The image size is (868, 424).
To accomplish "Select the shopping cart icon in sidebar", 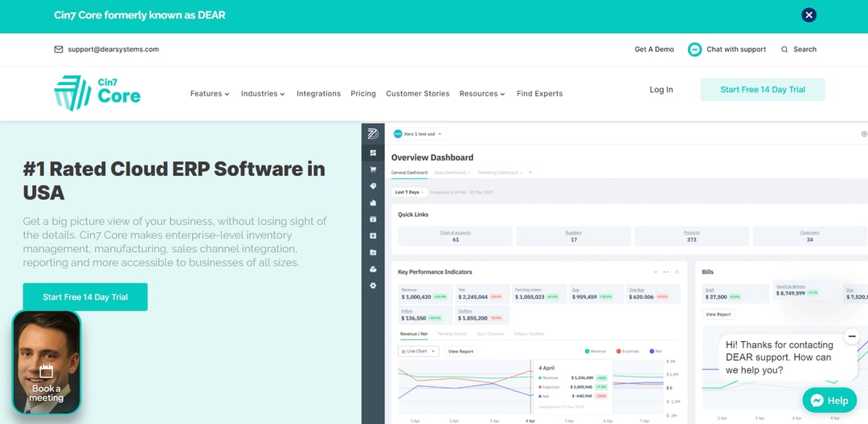I will tap(373, 169).
